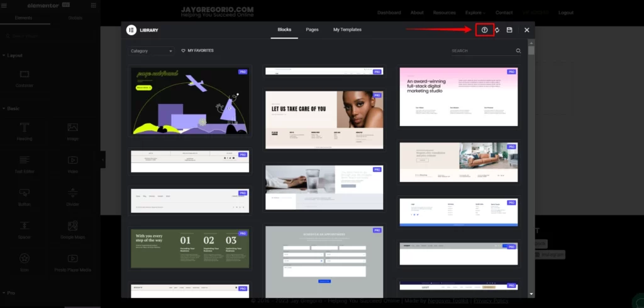The image size is (644, 308).
Task: Click the Elementor logo in Library header
Action: coord(131,30)
